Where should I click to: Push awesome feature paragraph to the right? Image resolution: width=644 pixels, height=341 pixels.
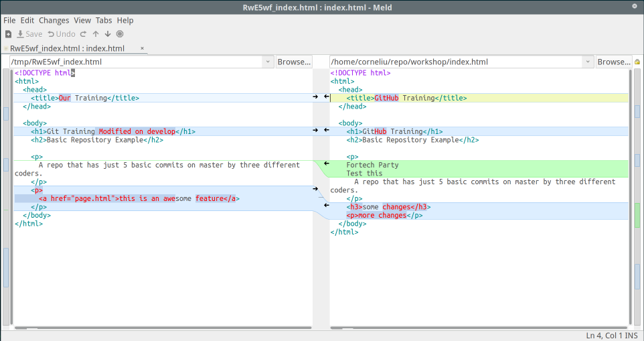pyautogui.click(x=315, y=189)
